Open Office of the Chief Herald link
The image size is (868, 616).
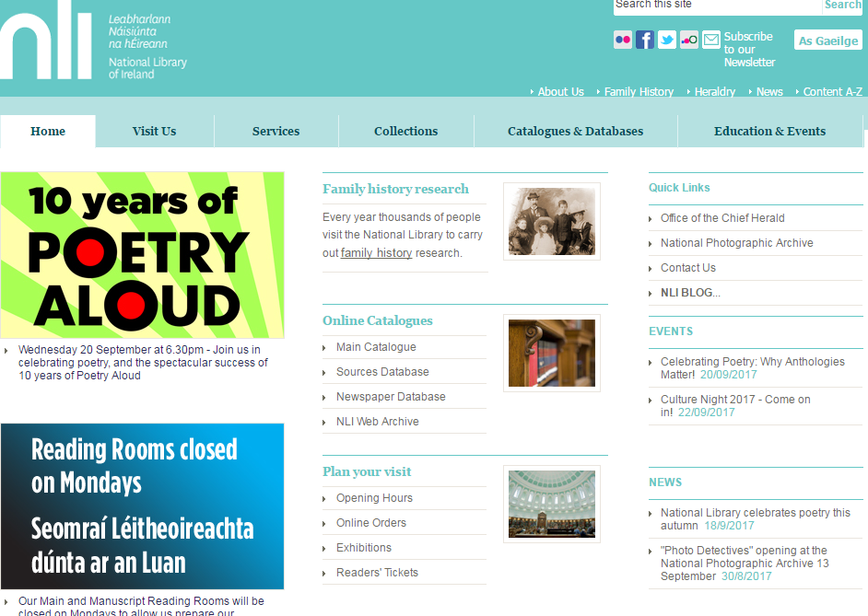click(722, 218)
